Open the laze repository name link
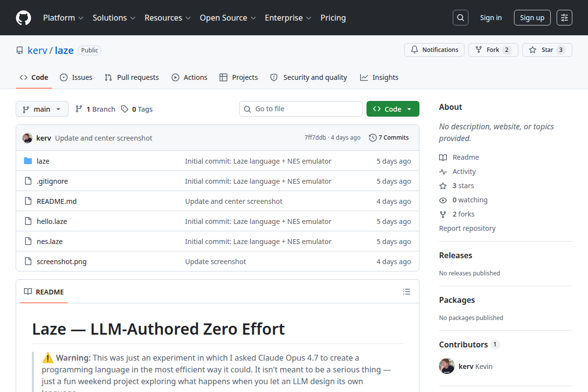Screen dimensions: 588x392 (x=64, y=50)
